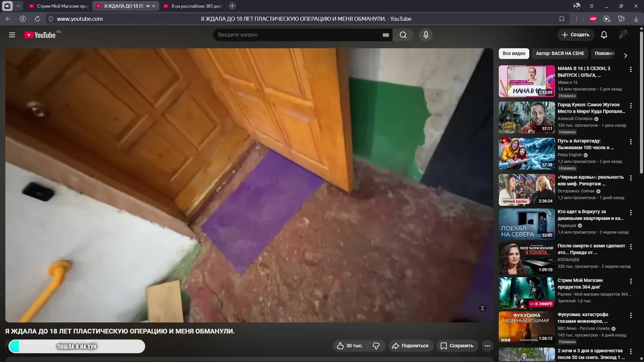Bookmark this page in address bar

(x=561, y=19)
